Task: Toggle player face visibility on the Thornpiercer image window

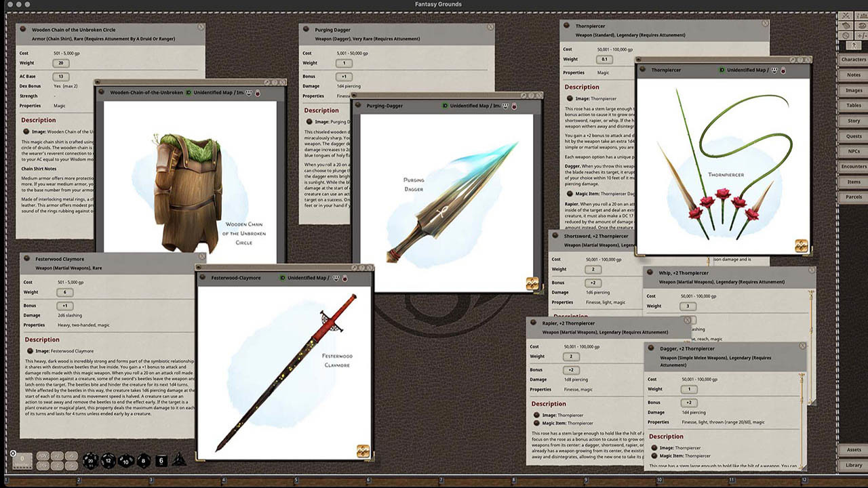Action: pos(774,70)
